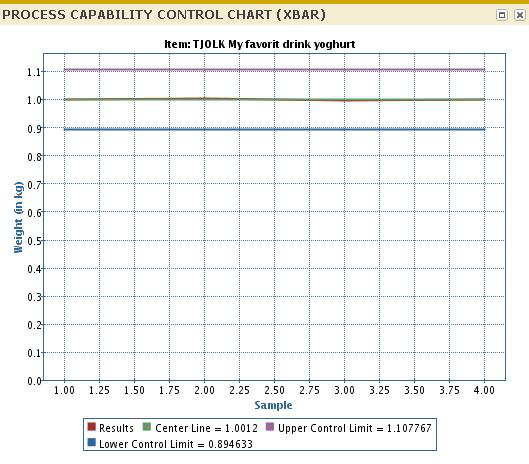Click the blue Lower Control Limit swatch
This screenshot has width=529, height=464.
coord(91,442)
